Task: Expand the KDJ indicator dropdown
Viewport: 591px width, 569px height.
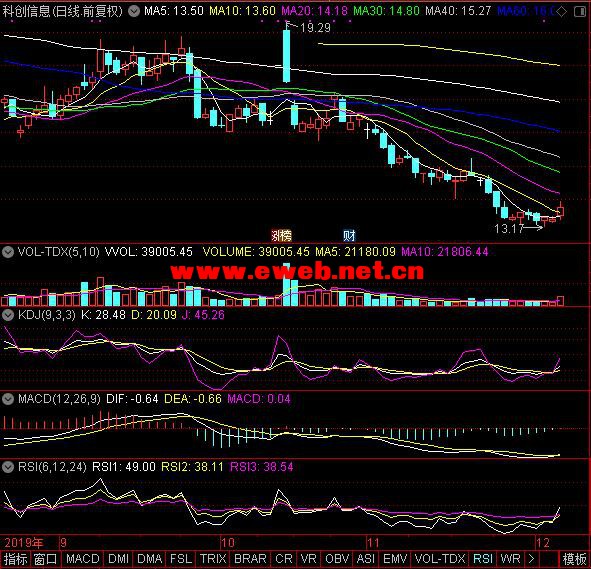Action: 8,315
